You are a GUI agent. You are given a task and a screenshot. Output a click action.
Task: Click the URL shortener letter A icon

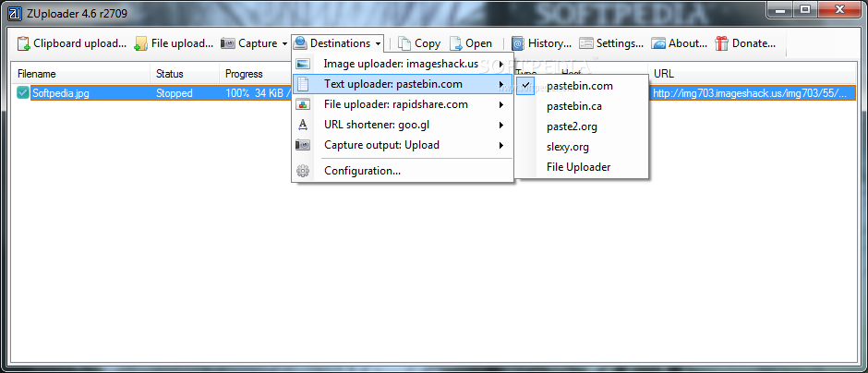303,125
